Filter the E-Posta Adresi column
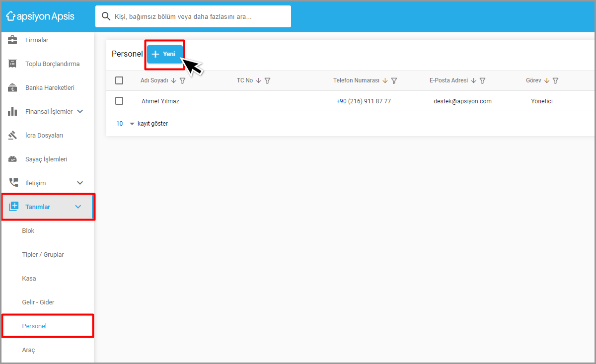Image resolution: width=596 pixels, height=364 pixels. pyautogui.click(x=482, y=80)
